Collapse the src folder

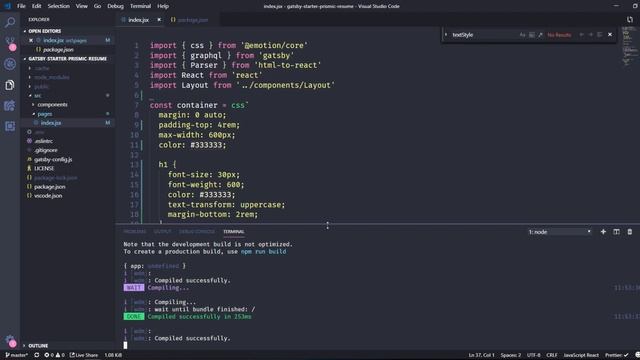click(38, 96)
